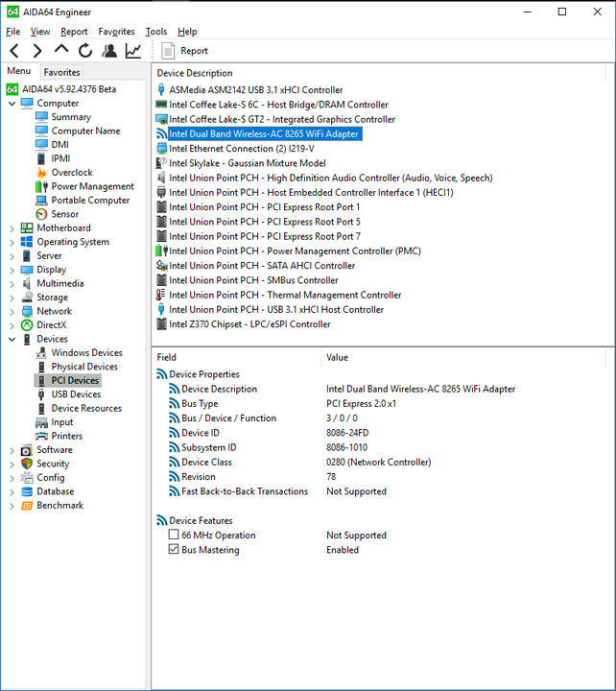Select PCI Express Root Port 5 row
Viewport: 616px width, 691px height.
[265, 222]
